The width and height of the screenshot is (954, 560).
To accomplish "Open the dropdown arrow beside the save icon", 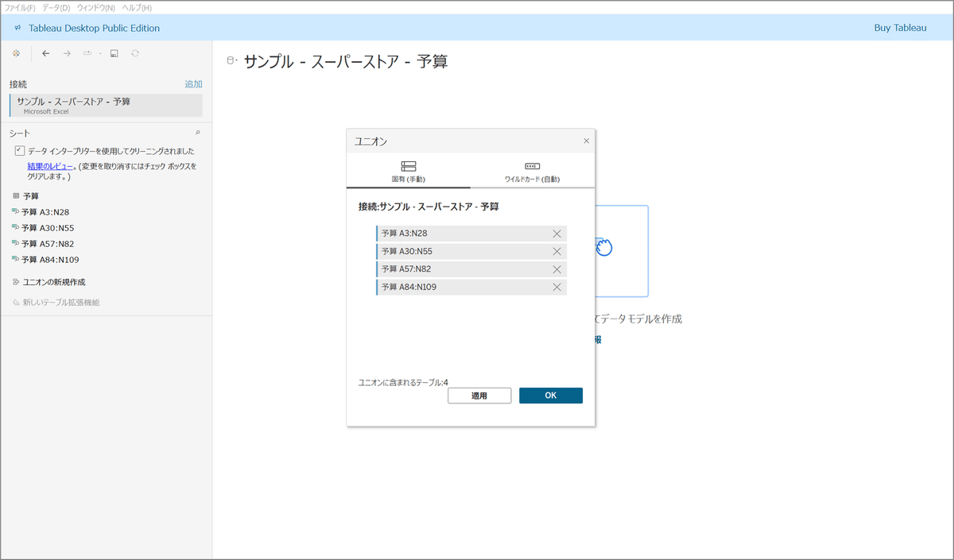I will click(100, 54).
